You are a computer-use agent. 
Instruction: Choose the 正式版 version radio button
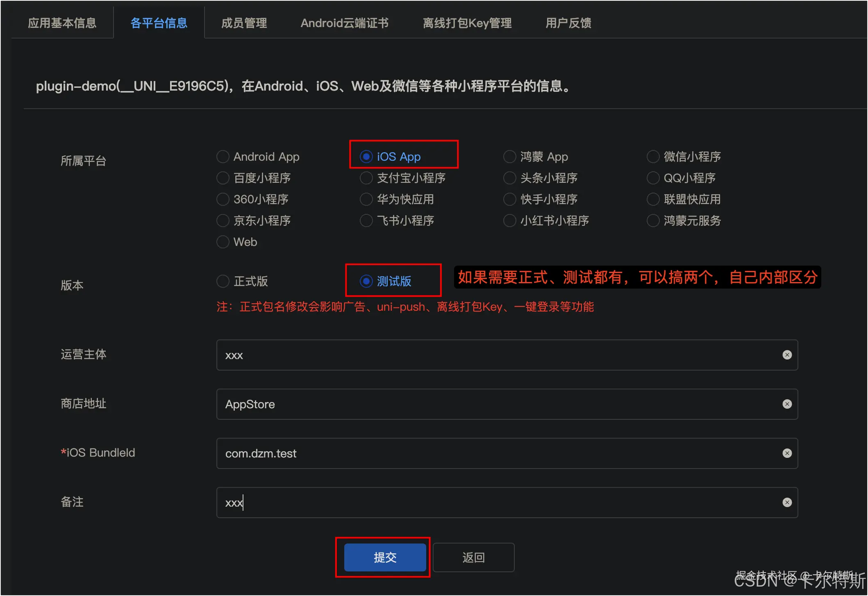coord(223,281)
